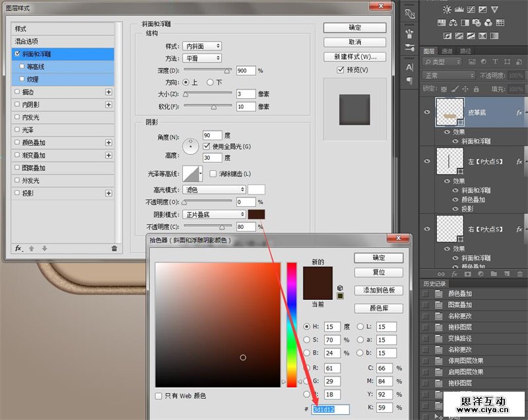Open the paragraph panel pilcrow icon
This screenshot has height=420, width=528.
pyautogui.click(x=409, y=80)
